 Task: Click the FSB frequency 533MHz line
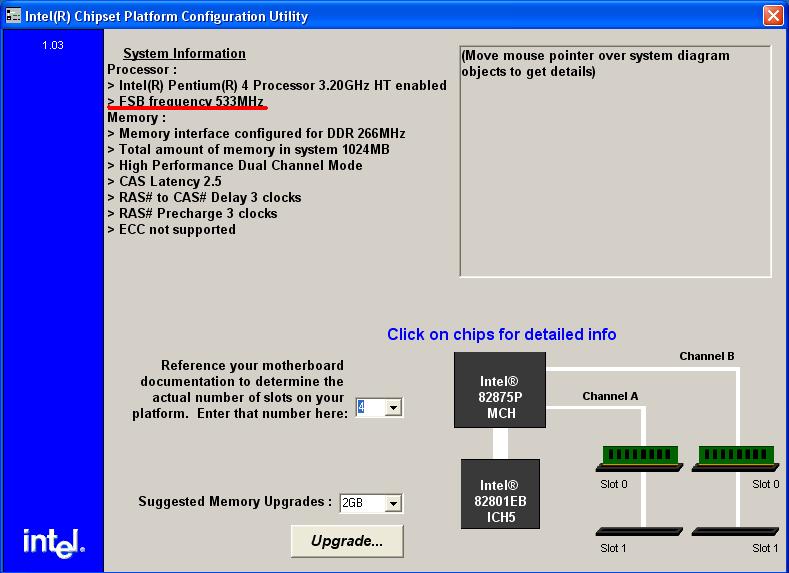(x=185, y=101)
